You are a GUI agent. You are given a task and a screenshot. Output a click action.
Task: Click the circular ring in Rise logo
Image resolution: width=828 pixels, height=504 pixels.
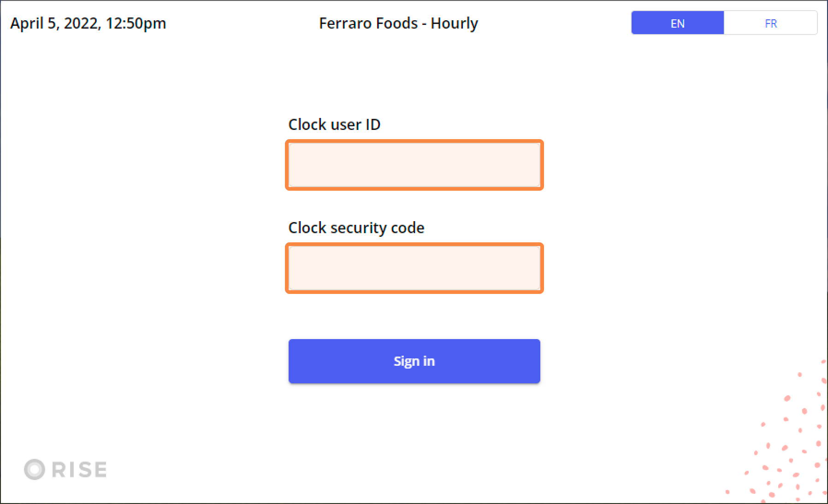[x=35, y=469]
